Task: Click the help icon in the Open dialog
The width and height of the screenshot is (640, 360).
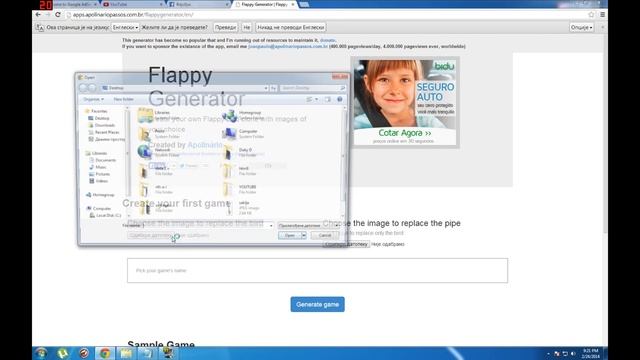Action: coord(340,99)
